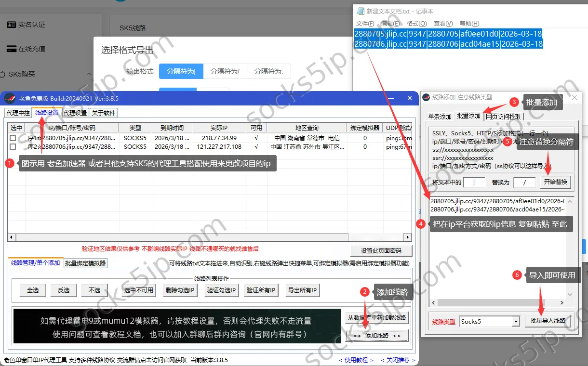
Task: Open the 线路类型 Socks5 dropdown
Action: 490,321
